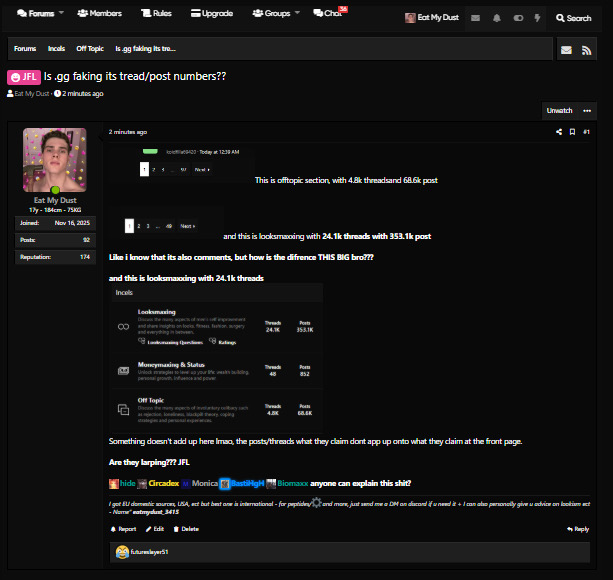Click the Off Topic breadcrumb link
613x580 pixels.
click(89, 49)
